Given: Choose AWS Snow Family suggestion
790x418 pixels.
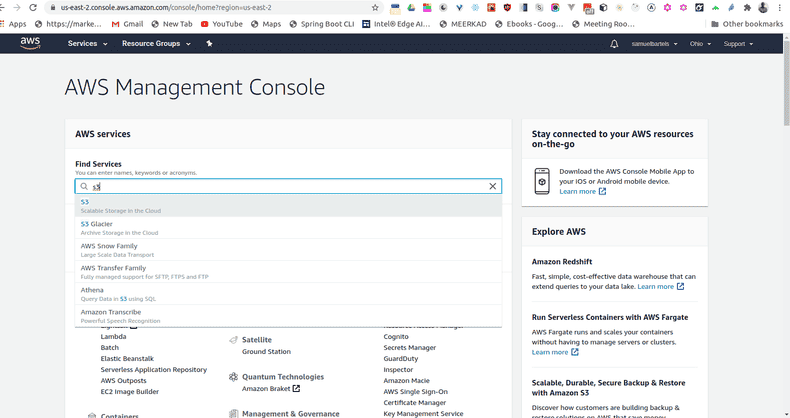Looking at the screenshot, I should 288,250.
